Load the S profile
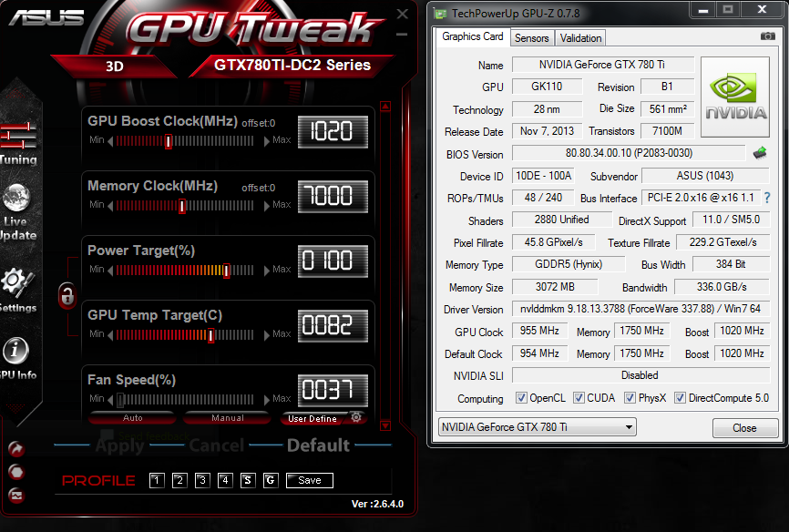Viewport: 789px width, 532px height. (x=248, y=480)
